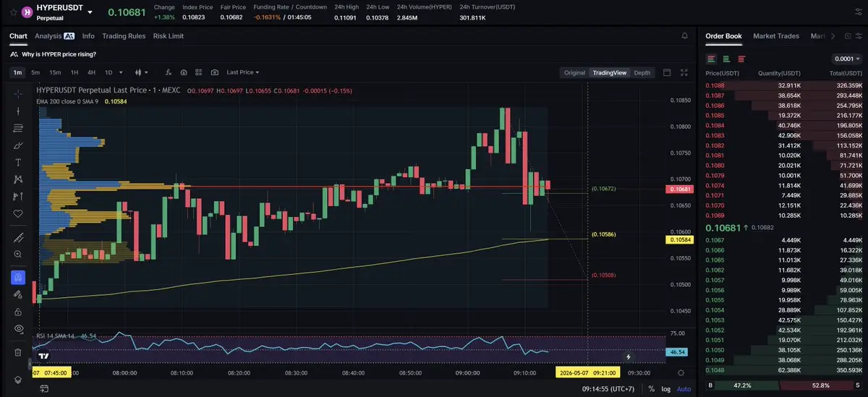Toggle Auto scale button
Image resolution: width=868 pixels, height=397 pixels.
tap(684, 389)
